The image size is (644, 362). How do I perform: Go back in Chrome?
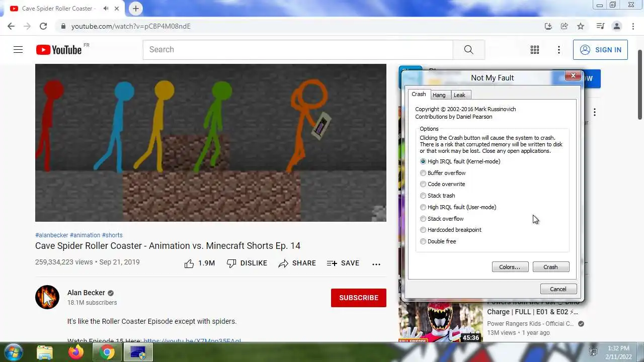point(11,26)
